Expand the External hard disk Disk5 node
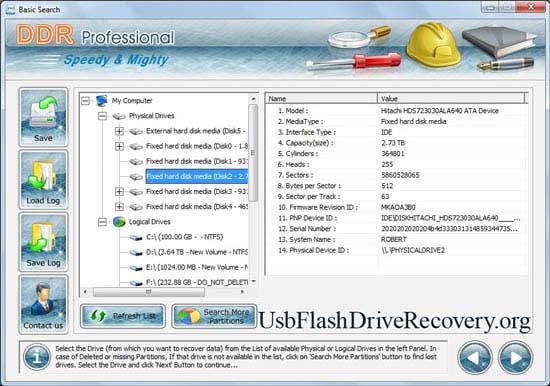The height and width of the screenshot is (386, 550). (x=119, y=131)
